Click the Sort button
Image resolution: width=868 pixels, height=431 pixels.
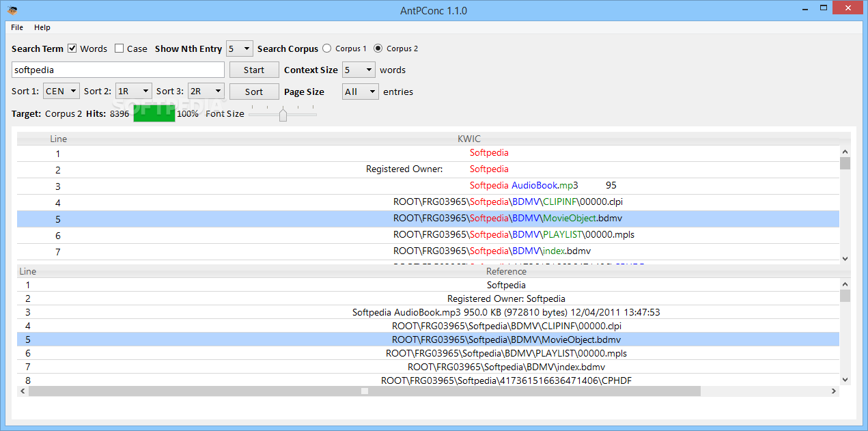(254, 92)
